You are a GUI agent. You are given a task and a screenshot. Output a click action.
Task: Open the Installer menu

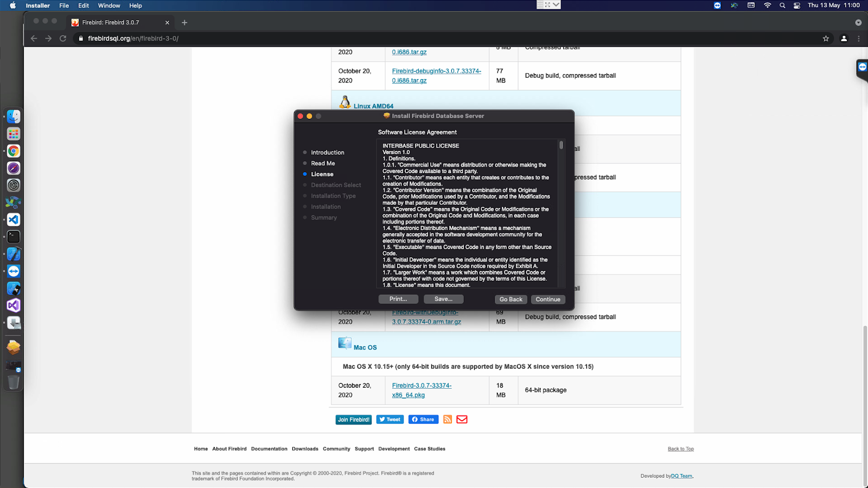[x=38, y=5]
